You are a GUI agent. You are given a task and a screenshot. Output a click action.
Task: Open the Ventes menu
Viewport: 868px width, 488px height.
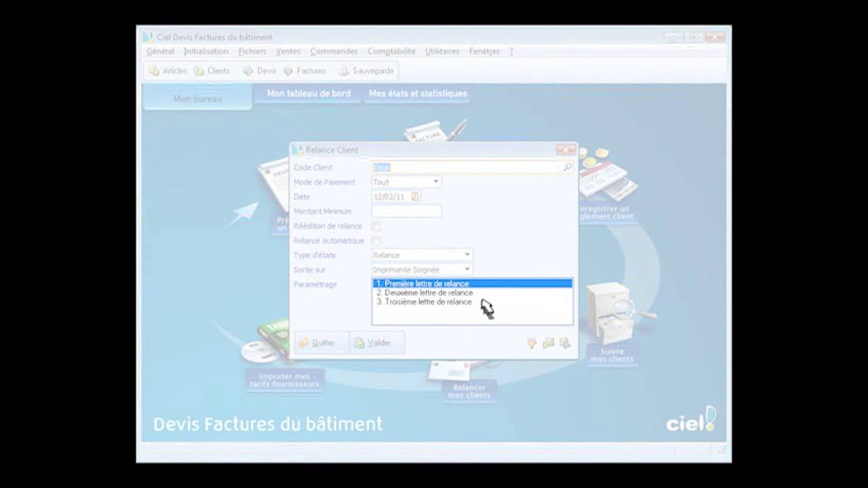(288, 52)
